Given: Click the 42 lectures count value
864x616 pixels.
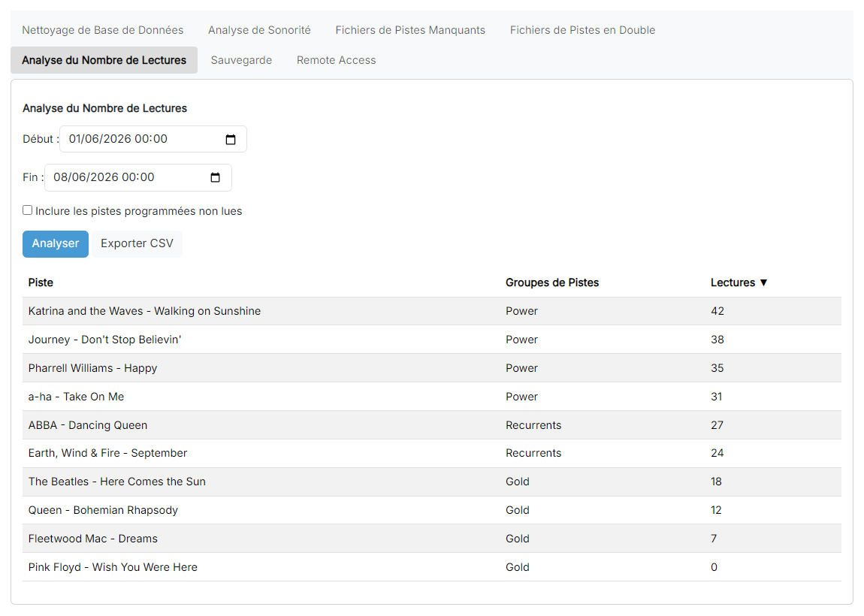Looking at the screenshot, I should click(717, 311).
